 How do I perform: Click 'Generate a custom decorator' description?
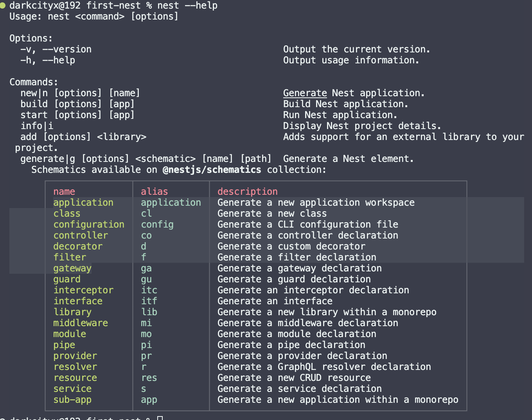[x=291, y=246]
